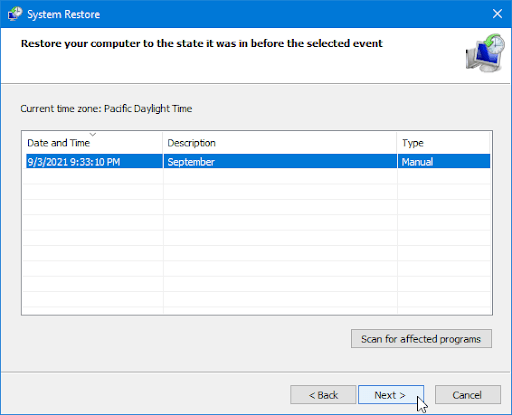Screen dimensions: 512x415
Task: Click the System Restore title bar text
Action: pyautogui.click(x=63, y=14)
